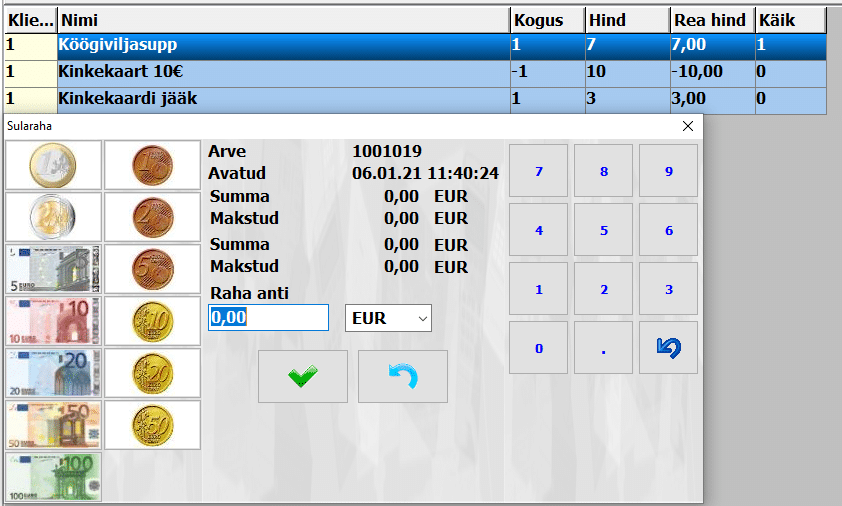Pick the 20 euro banknote

coord(54,372)
